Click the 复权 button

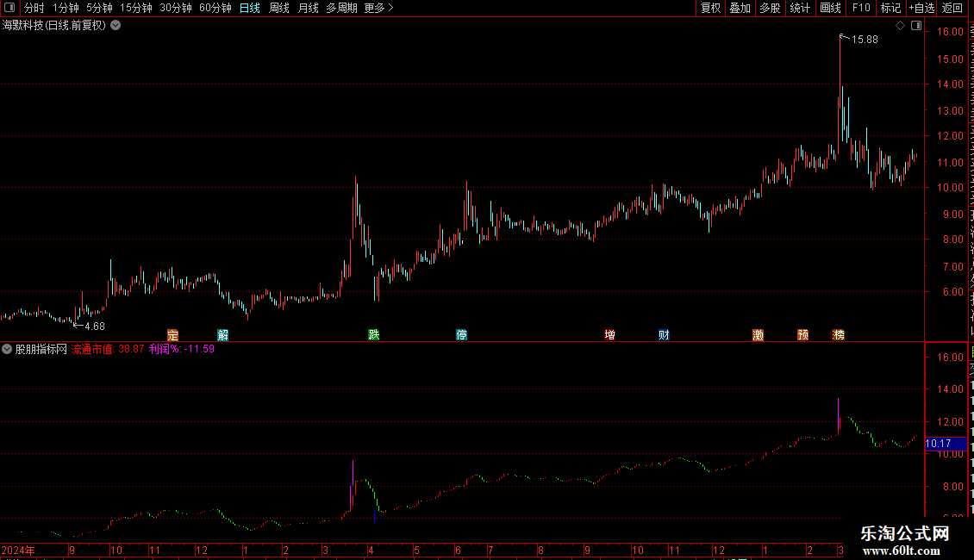tap(710, 8)
